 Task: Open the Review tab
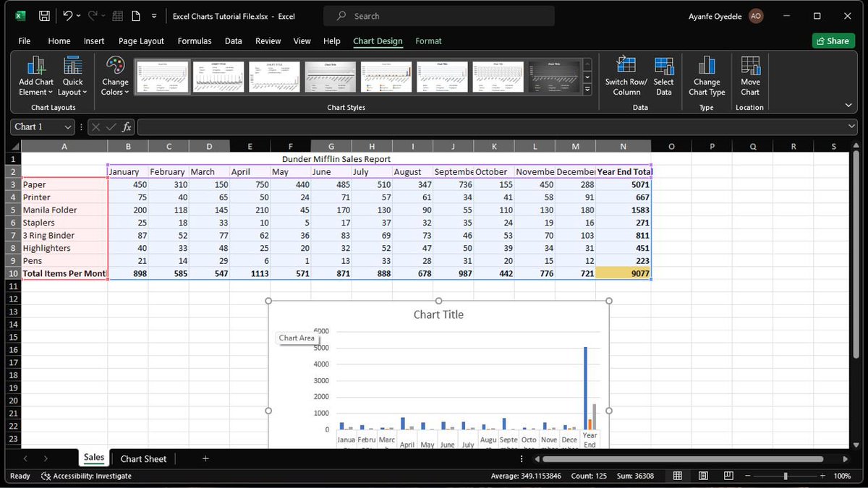click(x=268, y=41)
